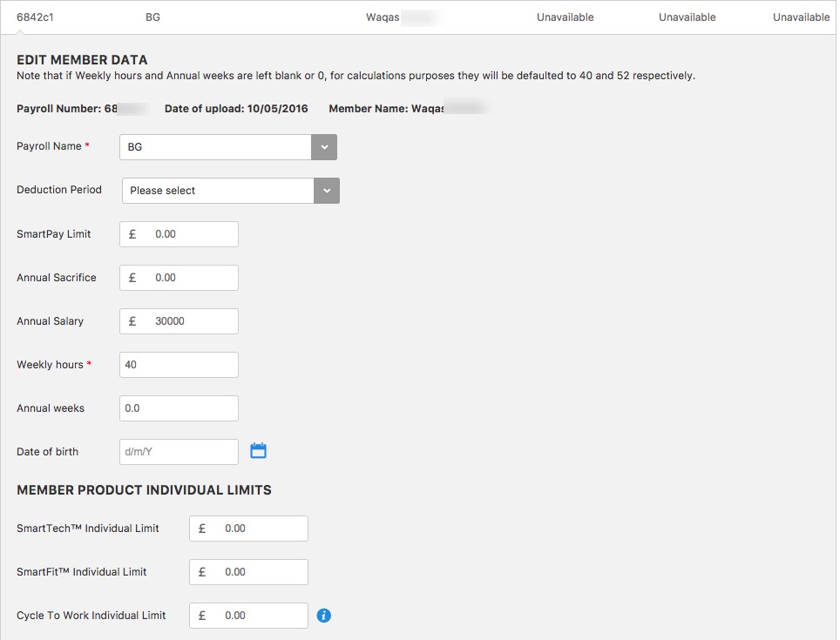Click the Cycle To Work Individual Limit amount field

(x=257, y=615)
